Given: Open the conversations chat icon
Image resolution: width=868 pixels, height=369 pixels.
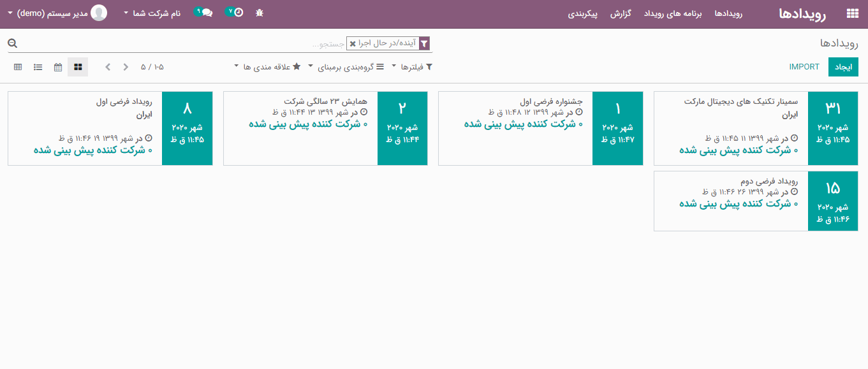Looking at the screenshot, I should tap(207, 12).
